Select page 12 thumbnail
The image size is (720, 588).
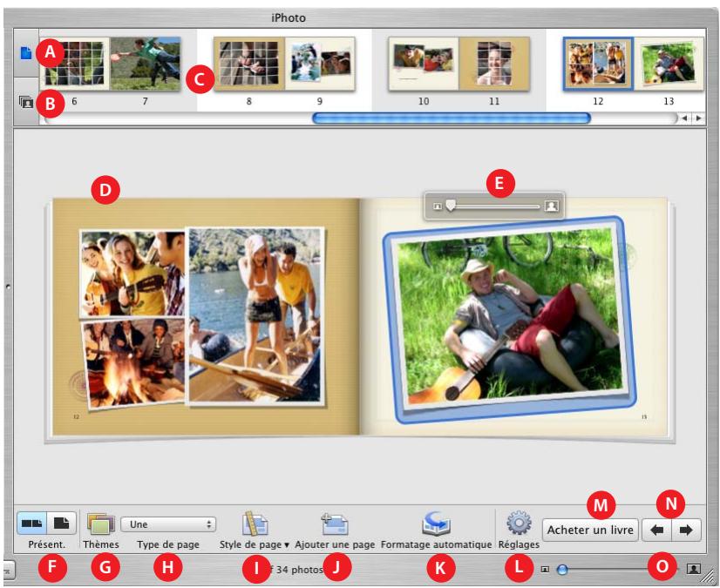click(x=598, y=64)
